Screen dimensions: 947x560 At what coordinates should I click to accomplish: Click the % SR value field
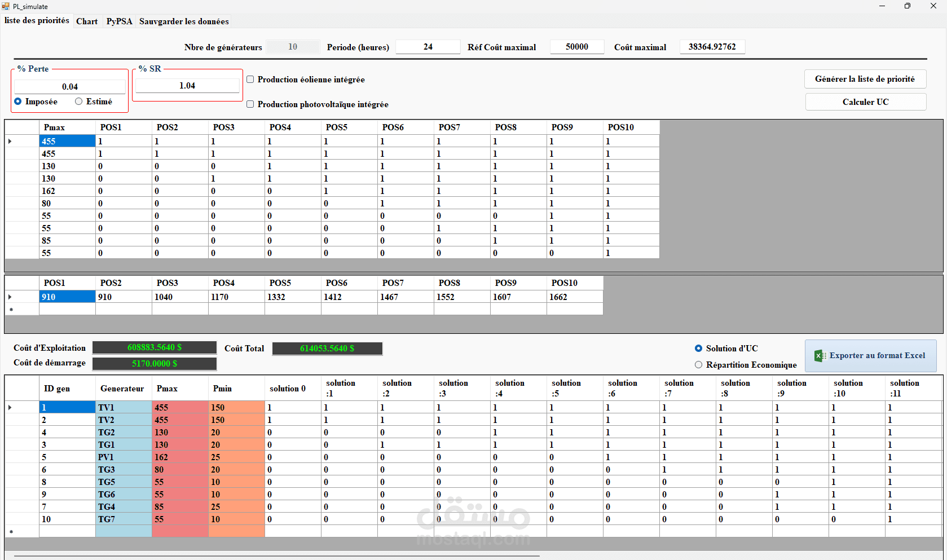point(187,86)
